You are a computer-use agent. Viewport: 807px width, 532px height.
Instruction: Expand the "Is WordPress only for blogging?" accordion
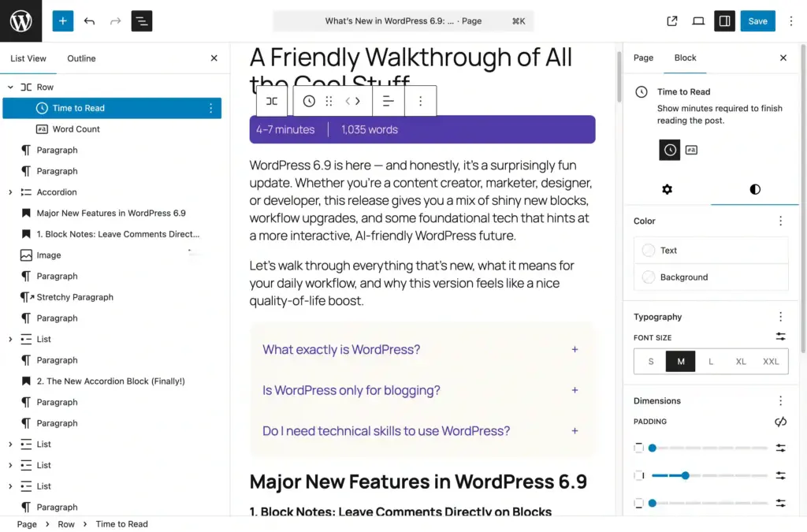[575, 390]
